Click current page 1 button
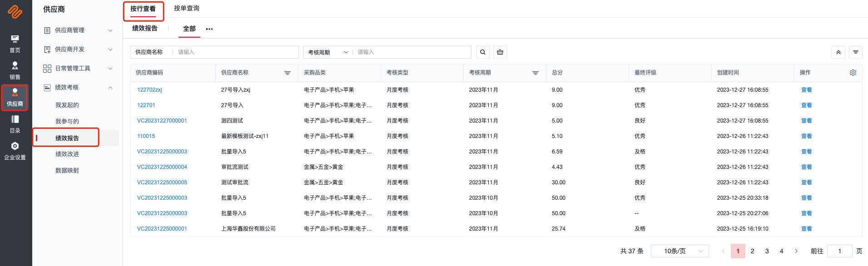The image size is (868, 266). point(738,251)
